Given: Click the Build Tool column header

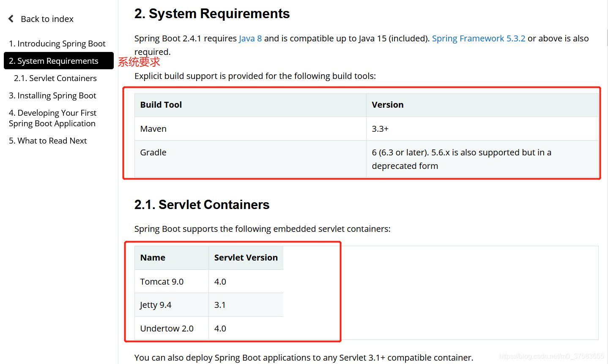Looking at the screenshot, I should [250, 105].
